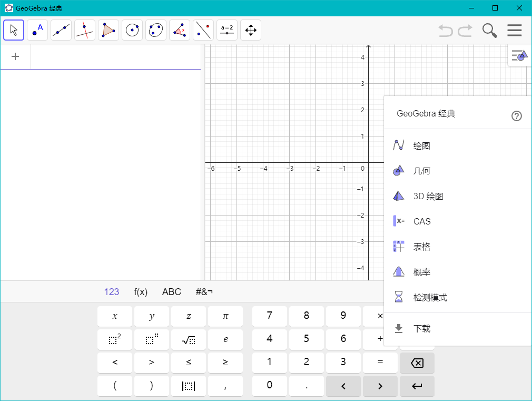Tap the absolute value key
The width and height of the screenshot is (532, 401).
tap(189, 386)
